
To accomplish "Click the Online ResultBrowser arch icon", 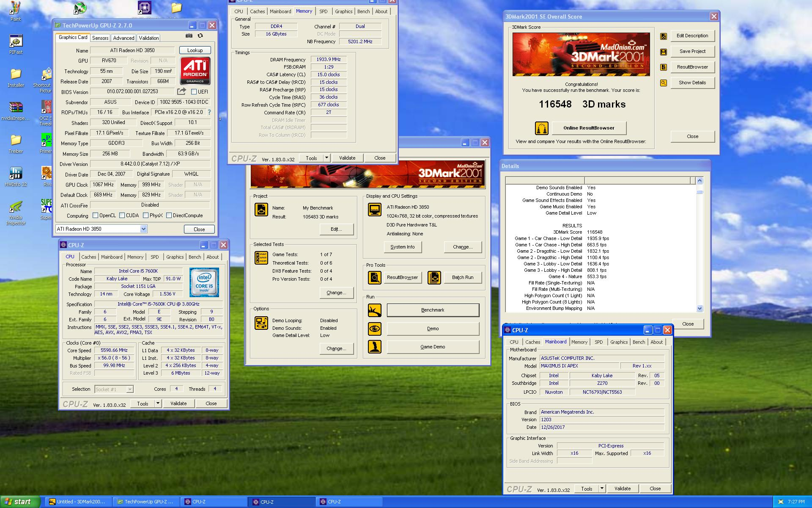I will pos(542,128).
